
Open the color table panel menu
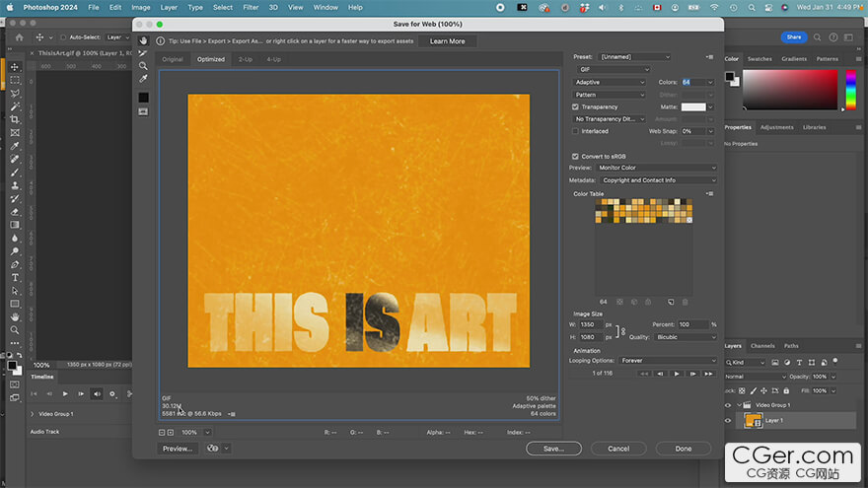tap(709, 193)
